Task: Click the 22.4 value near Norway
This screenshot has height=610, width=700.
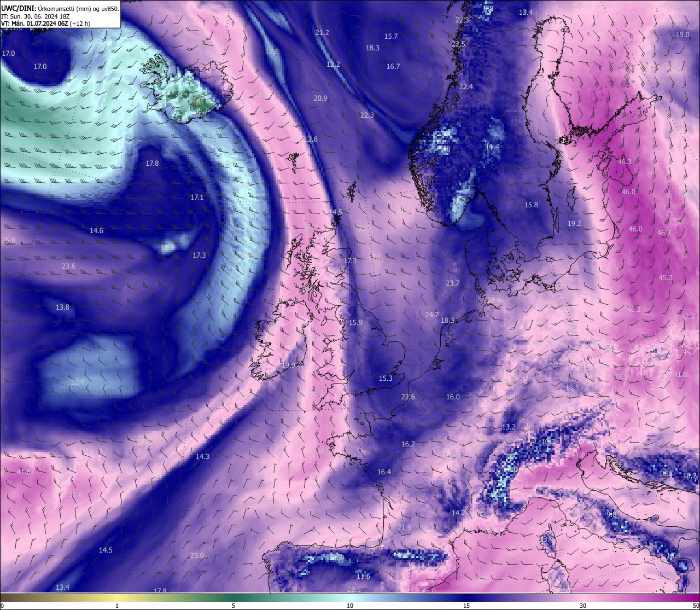Action: (466, 86)
